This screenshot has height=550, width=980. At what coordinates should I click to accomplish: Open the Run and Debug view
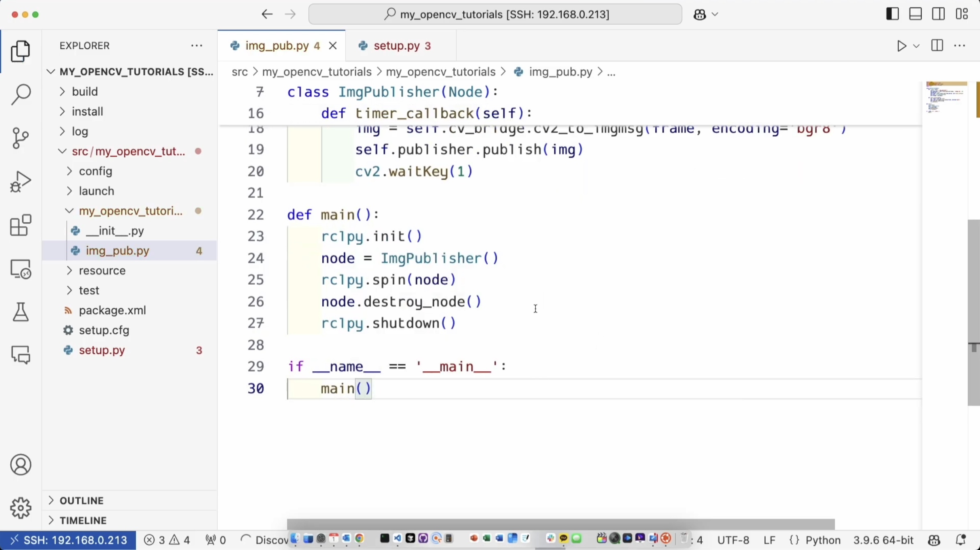[x=21, y=182]
